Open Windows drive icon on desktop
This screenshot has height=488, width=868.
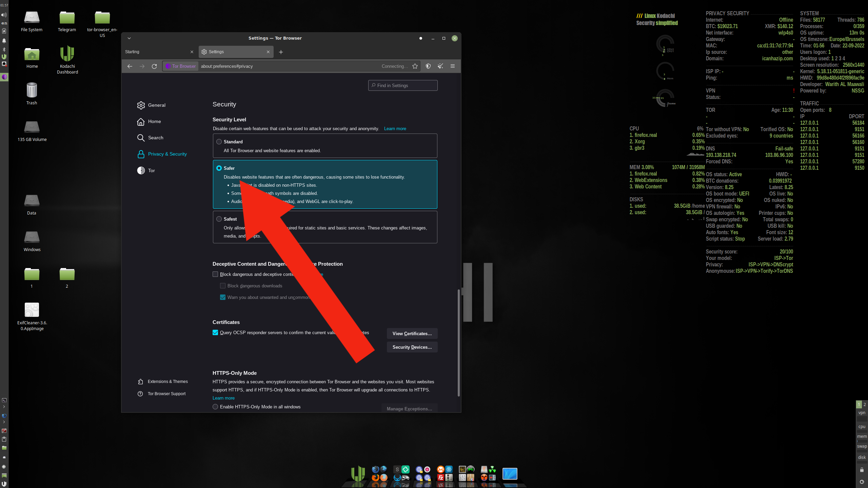32,241
